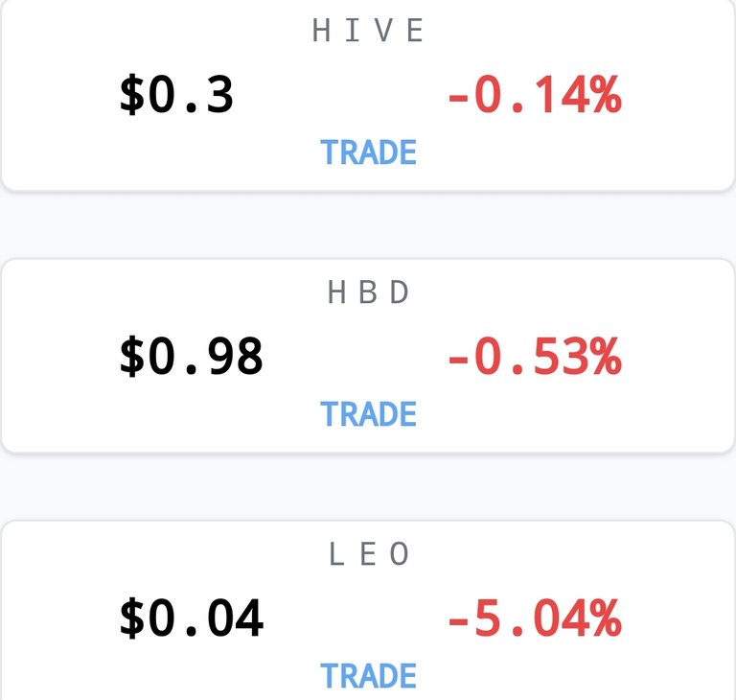Select the $0.98 HBD price
Image resolution: width=736 pixels, height=700 pixels.
click(192, 357)
